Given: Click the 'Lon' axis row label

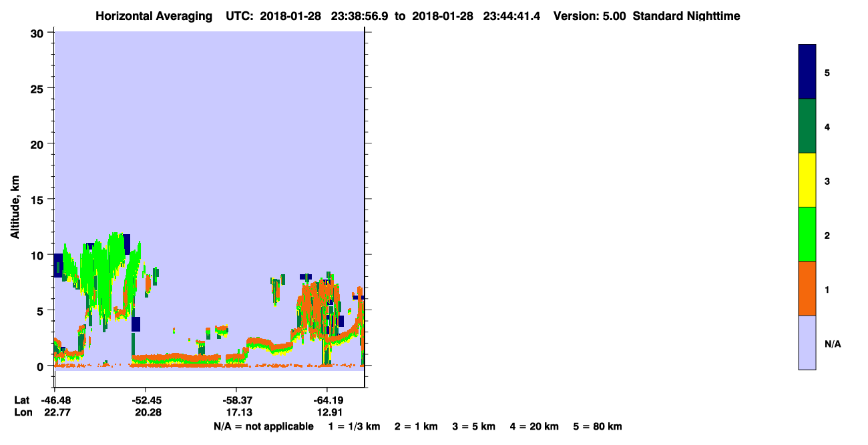Looking at the screenshot, I should 23,412.
